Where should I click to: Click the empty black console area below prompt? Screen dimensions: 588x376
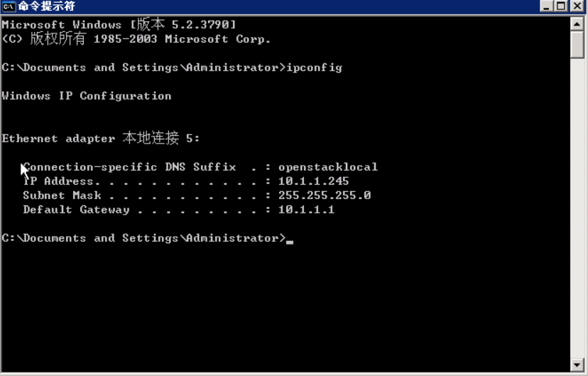tap(285, 308)
